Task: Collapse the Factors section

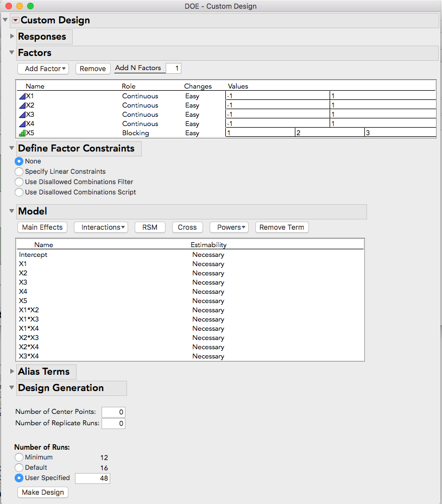Action: (11, 52)
